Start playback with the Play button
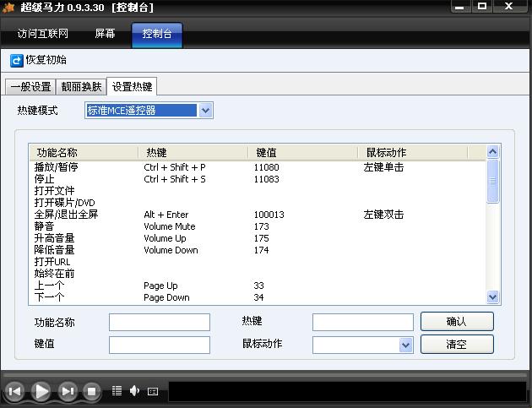Viewport: 532px width, 408px height. [41, 391]
